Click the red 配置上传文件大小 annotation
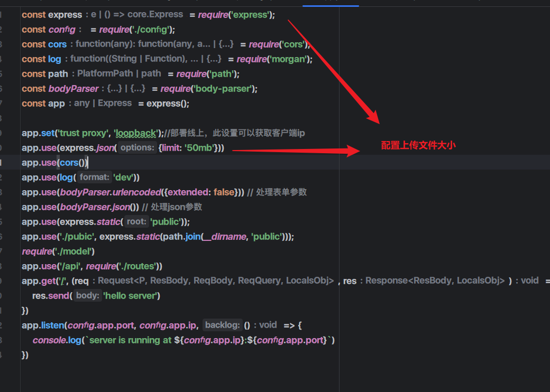The height and width of the screenshot is (392, 550). point(418,145)
